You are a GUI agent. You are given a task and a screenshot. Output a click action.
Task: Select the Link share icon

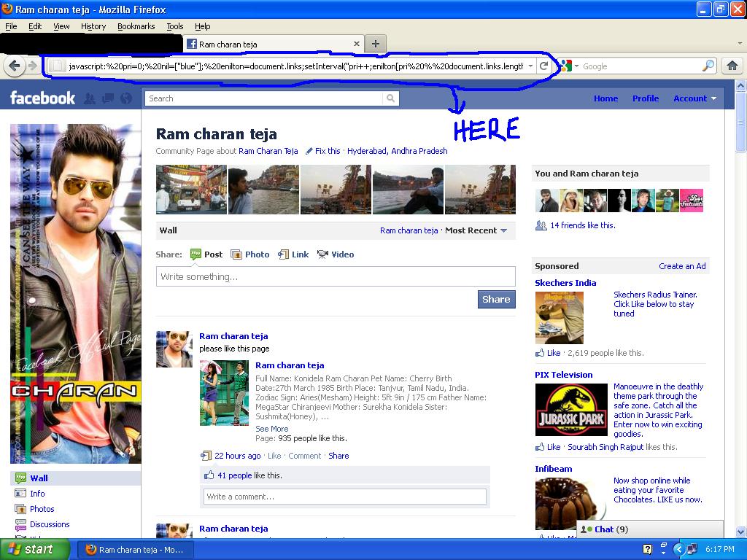click(x=284, y=254)
